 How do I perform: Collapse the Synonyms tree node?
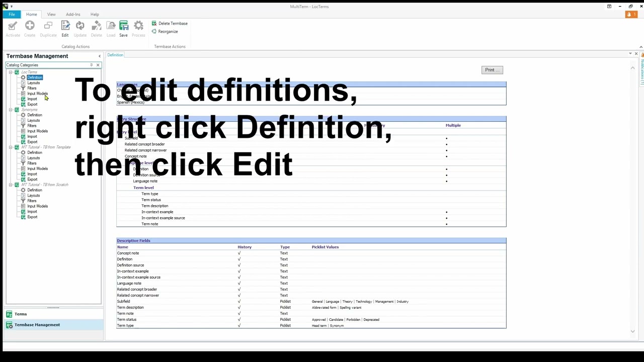pyautogui.click(x=10, y=110)
